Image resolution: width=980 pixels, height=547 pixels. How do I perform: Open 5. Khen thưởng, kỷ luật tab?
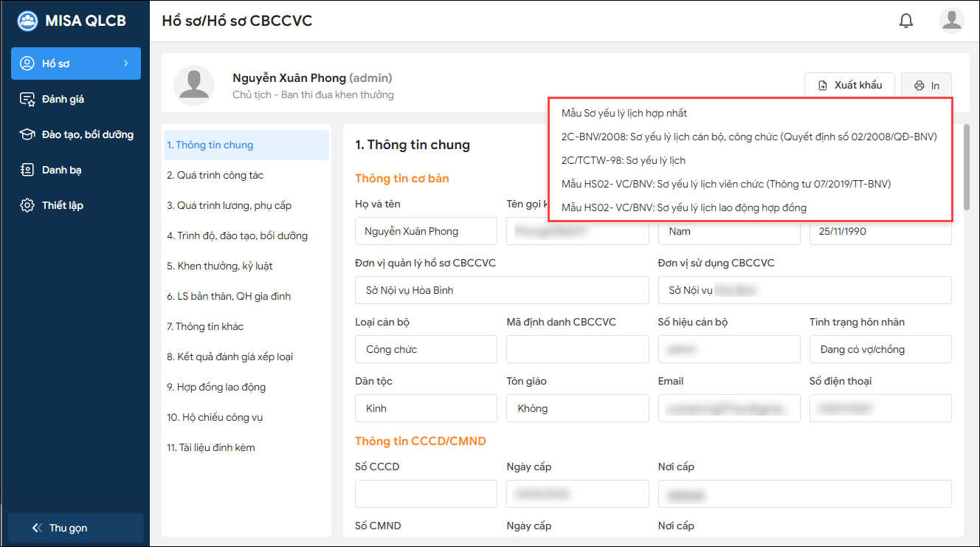coord(220,266)
